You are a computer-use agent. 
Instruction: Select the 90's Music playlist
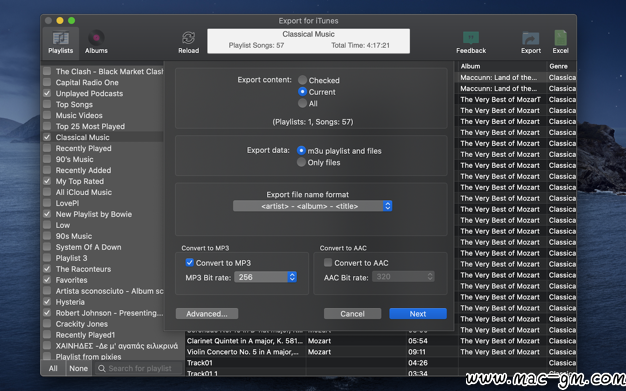click(75, 159)
